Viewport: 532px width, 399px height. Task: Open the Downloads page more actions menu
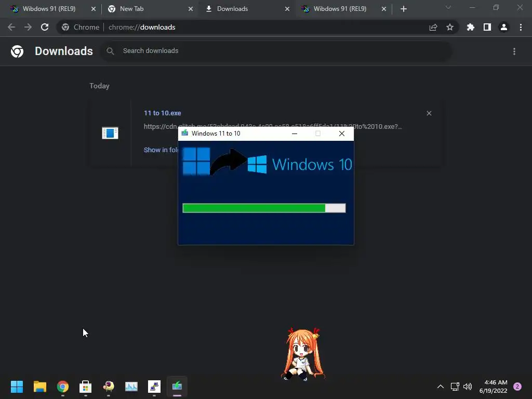tap(514, 51)
